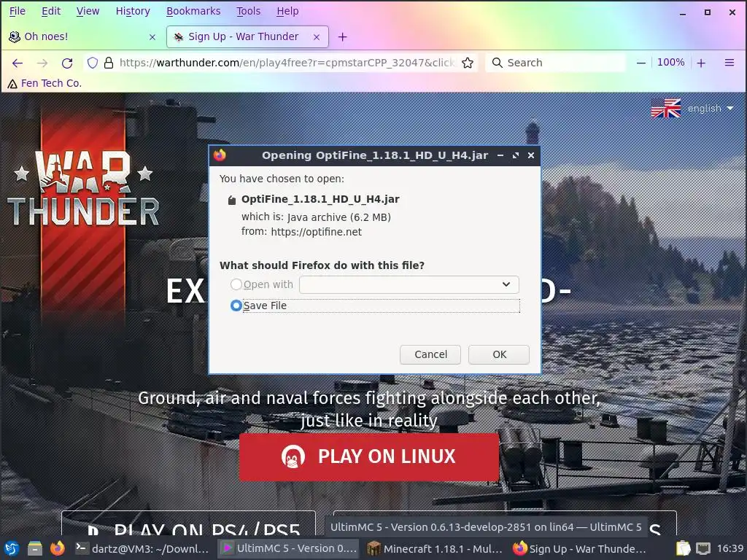Viewport: 747px width, 560px height.
Task: Open the taskbar start menu icon
Action: (12, 548)
